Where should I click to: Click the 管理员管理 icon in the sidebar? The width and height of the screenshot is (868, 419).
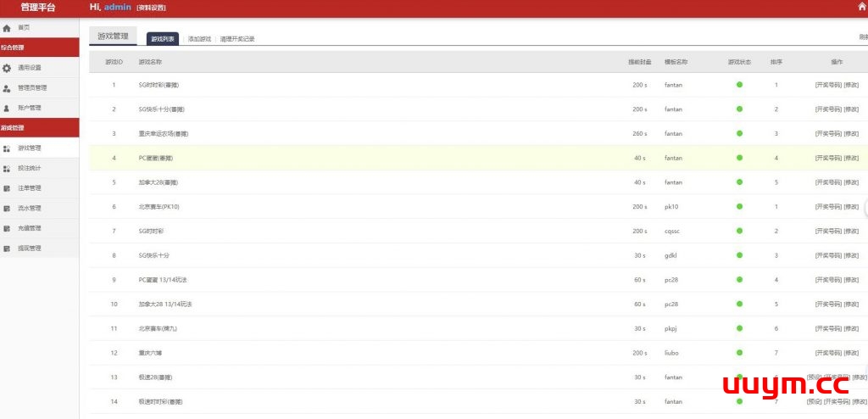(x=7, y=88)
